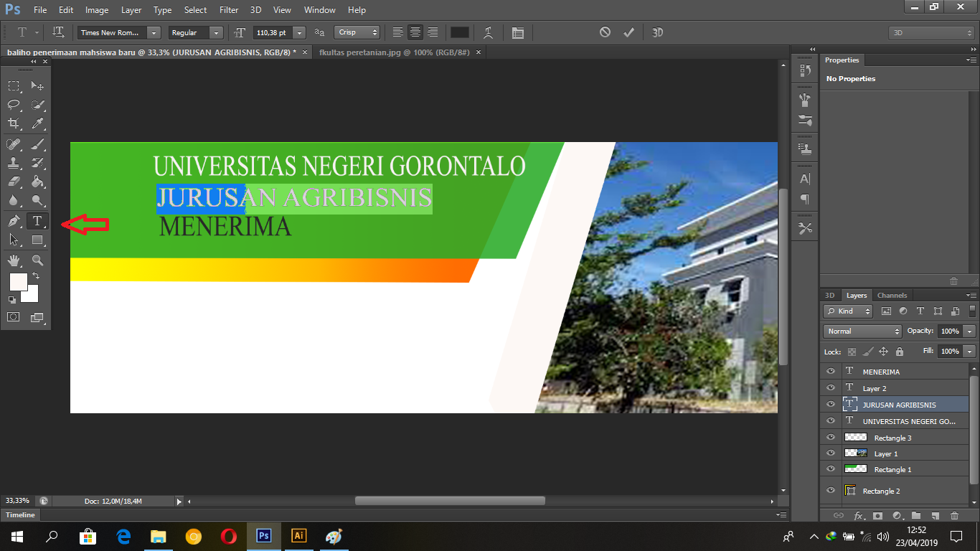Select the Lasso tool
Image resolution: width=980 pixels, height=551 pixels.
13,105
